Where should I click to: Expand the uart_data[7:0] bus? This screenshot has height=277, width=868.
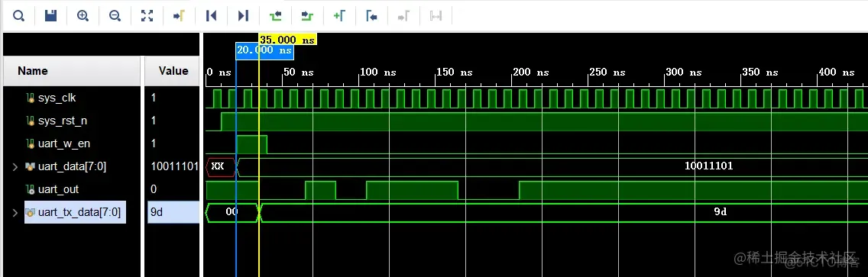click(15, 166)
